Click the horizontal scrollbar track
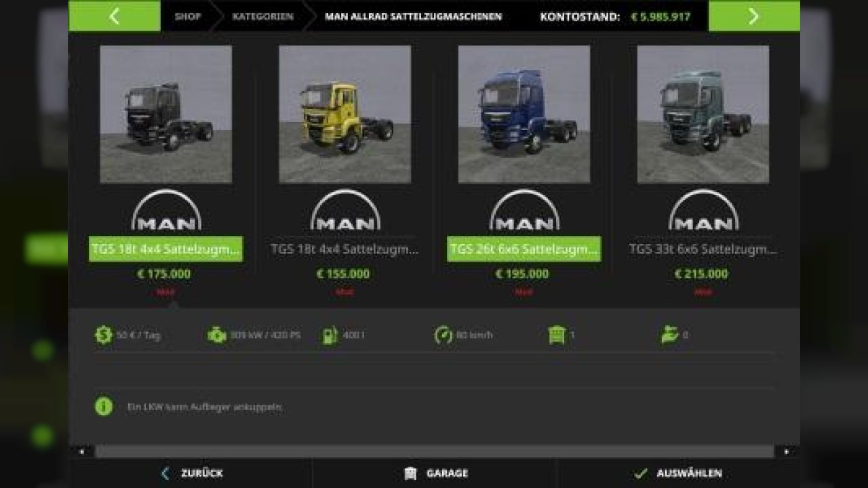 (x=434, y=451)
